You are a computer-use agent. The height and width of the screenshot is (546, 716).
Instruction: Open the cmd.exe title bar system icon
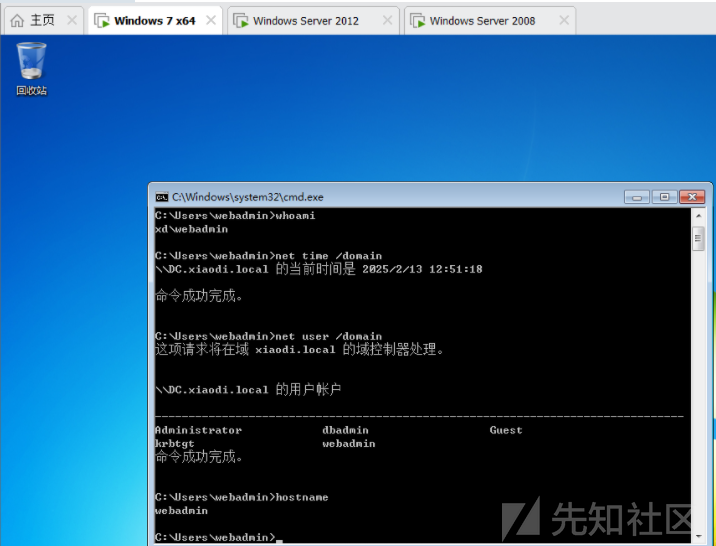tap(162, 197)
